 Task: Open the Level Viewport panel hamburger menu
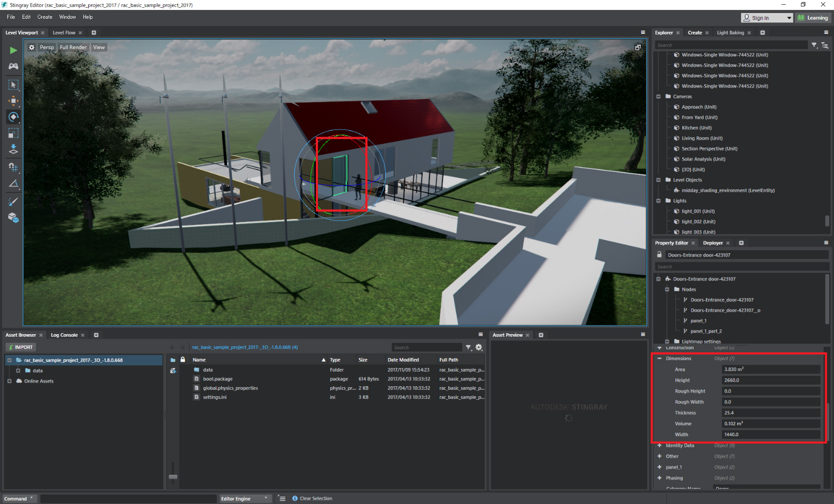[x=643, y=32]
